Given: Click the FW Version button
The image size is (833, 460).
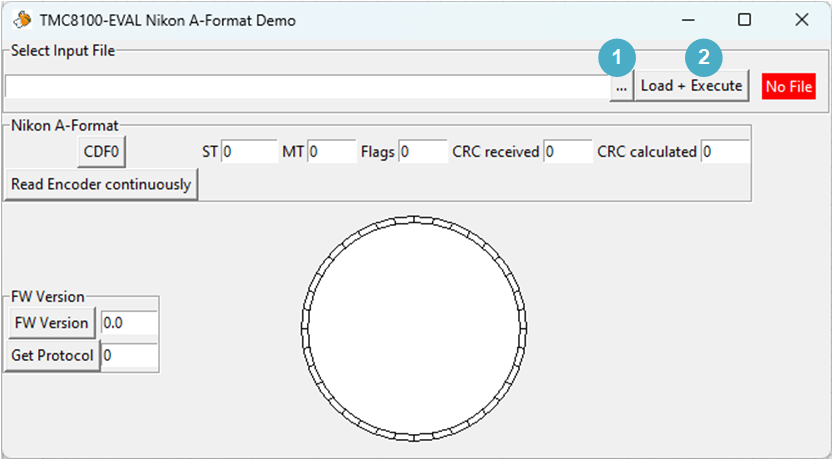Looking at the screenshot, I should coord(52,323).
